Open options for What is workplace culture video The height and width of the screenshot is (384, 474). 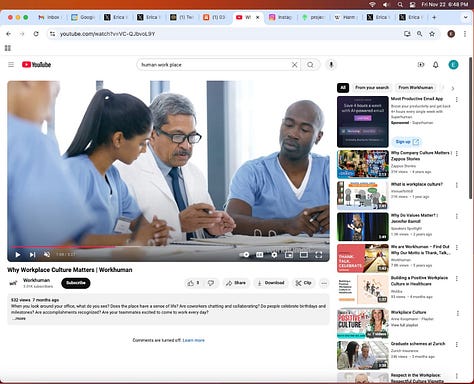tap(457, 185)
